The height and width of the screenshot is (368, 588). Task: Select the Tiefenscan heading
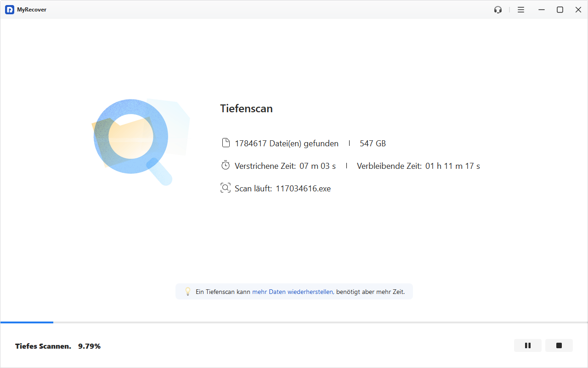(246, 109)
